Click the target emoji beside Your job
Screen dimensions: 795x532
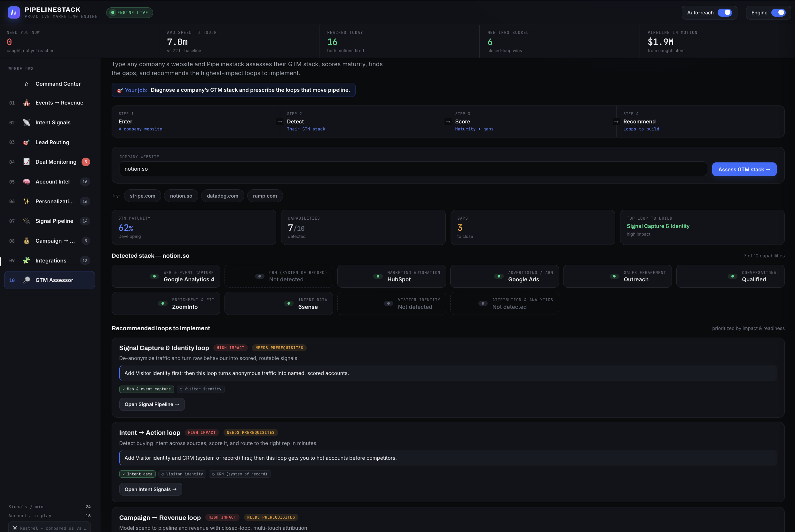(120, 90)
